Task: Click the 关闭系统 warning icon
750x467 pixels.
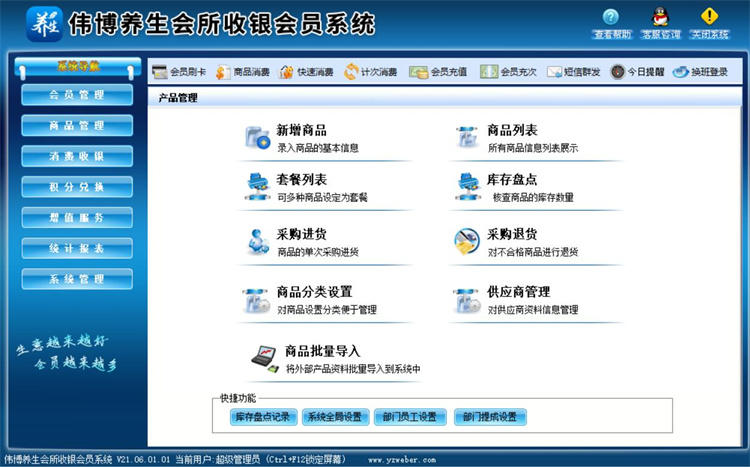Action: point(709,17)
